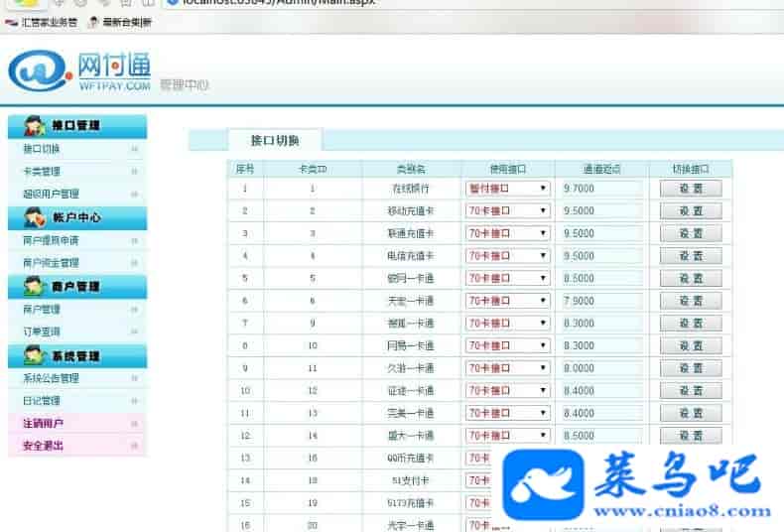Open 系统公告管理 in the sidebar
Screen dimensions: 784x532
[51, 378]
